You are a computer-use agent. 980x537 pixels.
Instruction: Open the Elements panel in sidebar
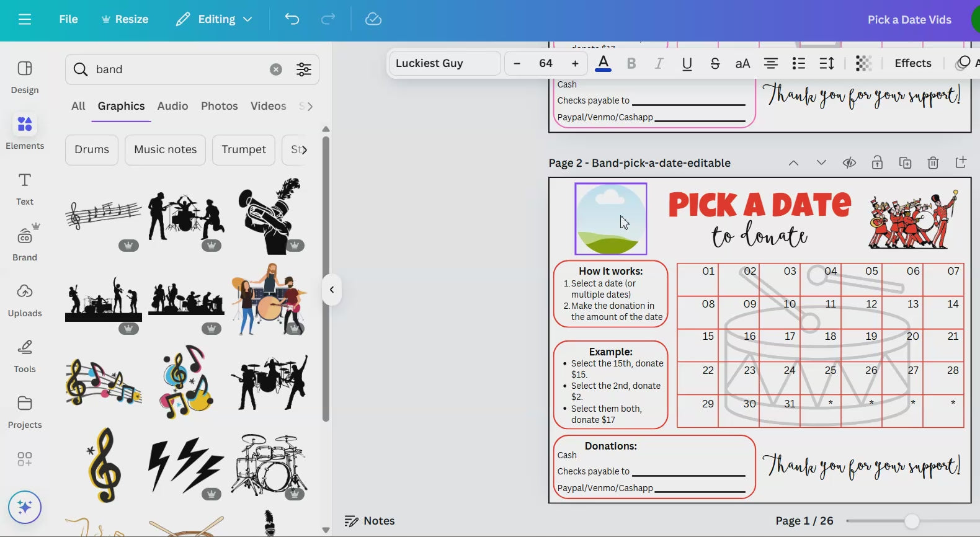click(x=25, y=131)
